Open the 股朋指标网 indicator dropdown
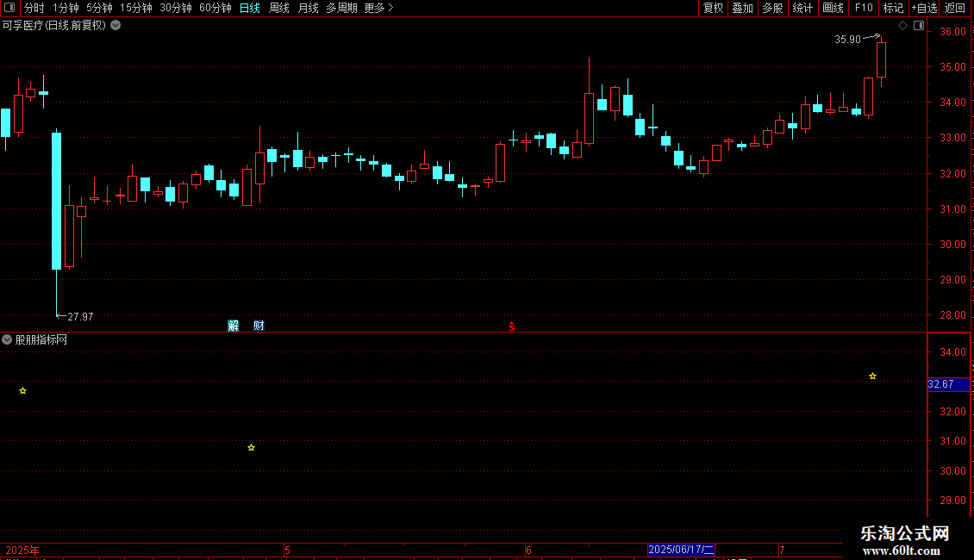The height and width of the screenshot is (560, 974). tap(7, 339)
